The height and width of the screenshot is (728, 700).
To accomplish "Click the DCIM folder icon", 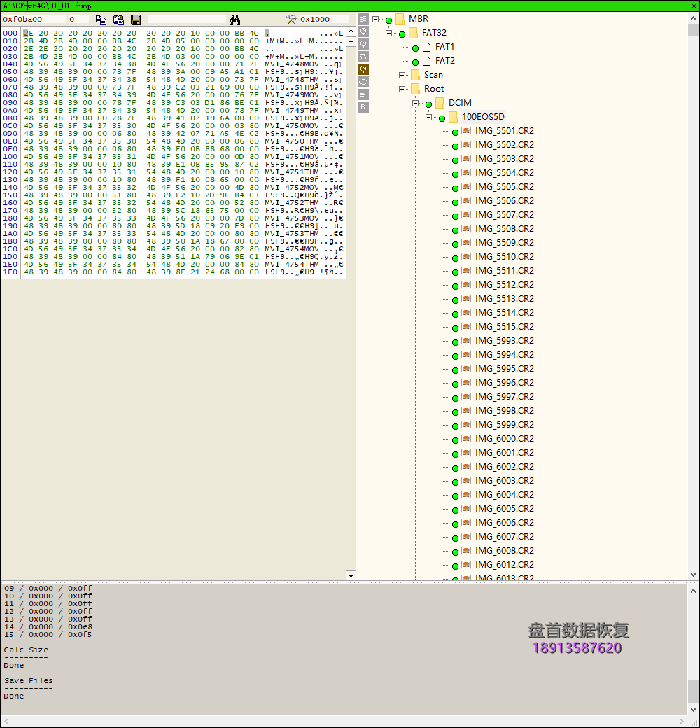I will (x=440, y=103).
